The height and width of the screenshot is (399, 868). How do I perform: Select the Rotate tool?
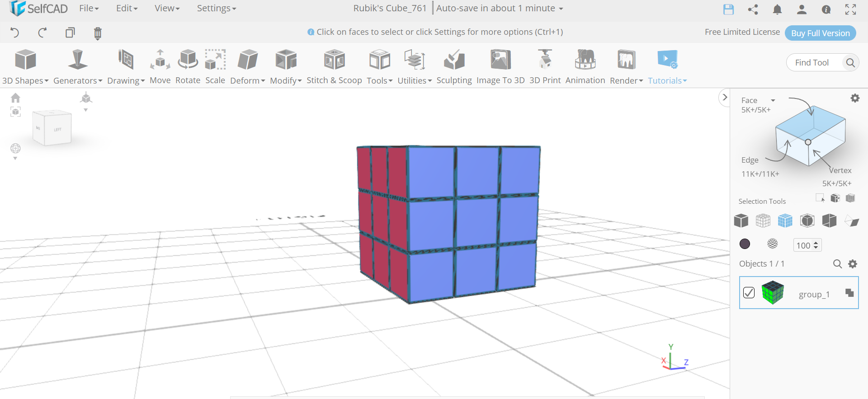(x=188, y=60)
